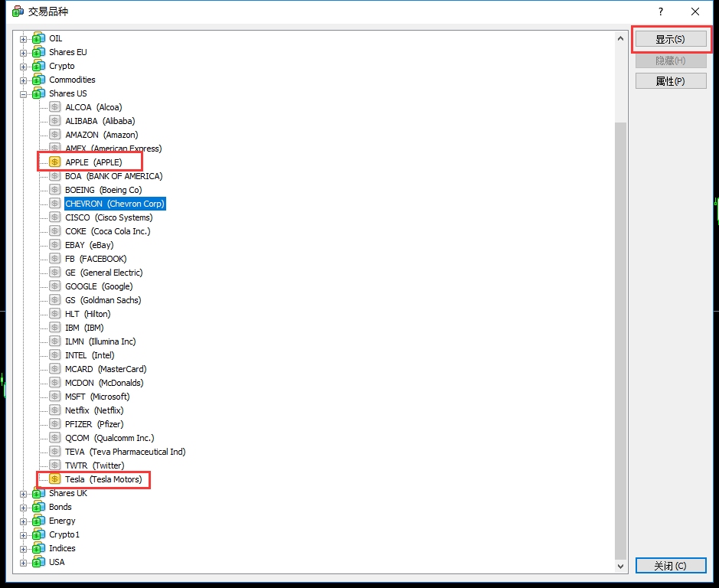Screen dimensions: 719x588
Task: Click the yellow APPLE symbol icon
Action: tap(55, 162)
